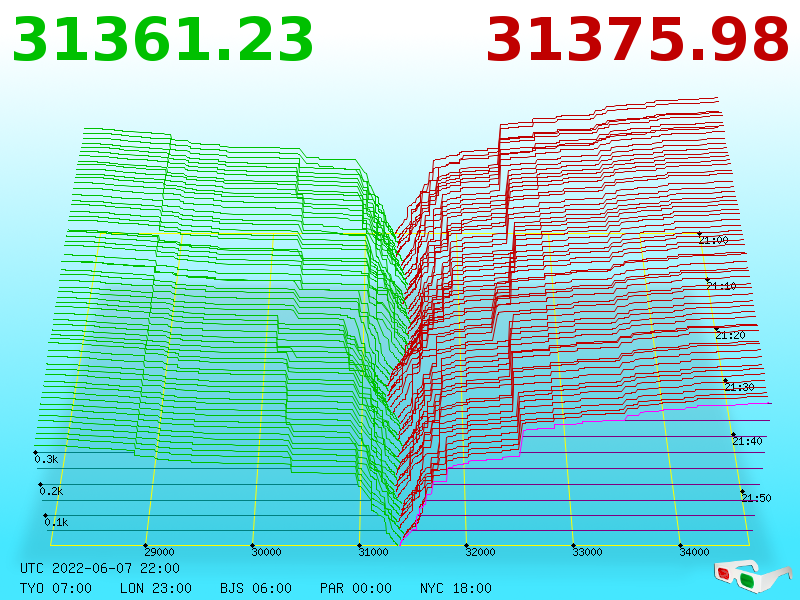Click the 34000 price axis label
The height and width of the screenshot is (600, 800).
694,552
